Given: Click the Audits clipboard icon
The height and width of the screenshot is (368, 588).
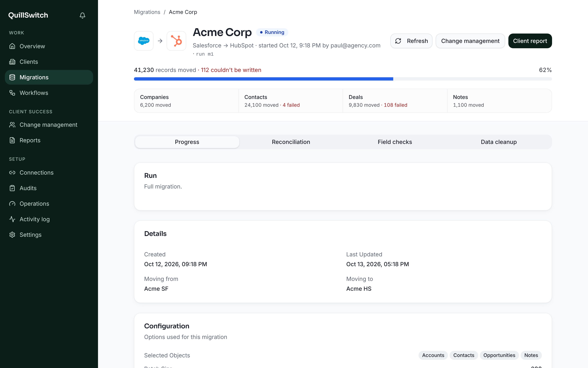Looking at the screenshot, I should tap(12, 188).
